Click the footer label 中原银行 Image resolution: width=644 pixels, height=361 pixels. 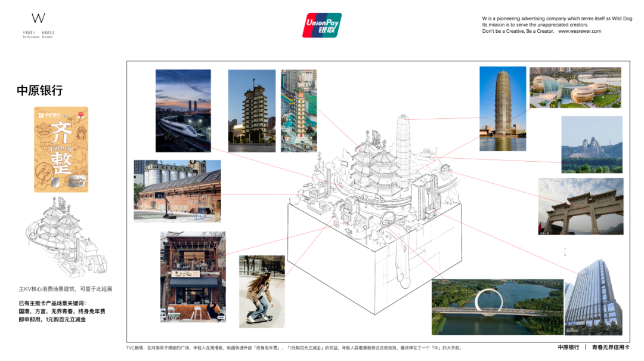(x=568, y=347)
